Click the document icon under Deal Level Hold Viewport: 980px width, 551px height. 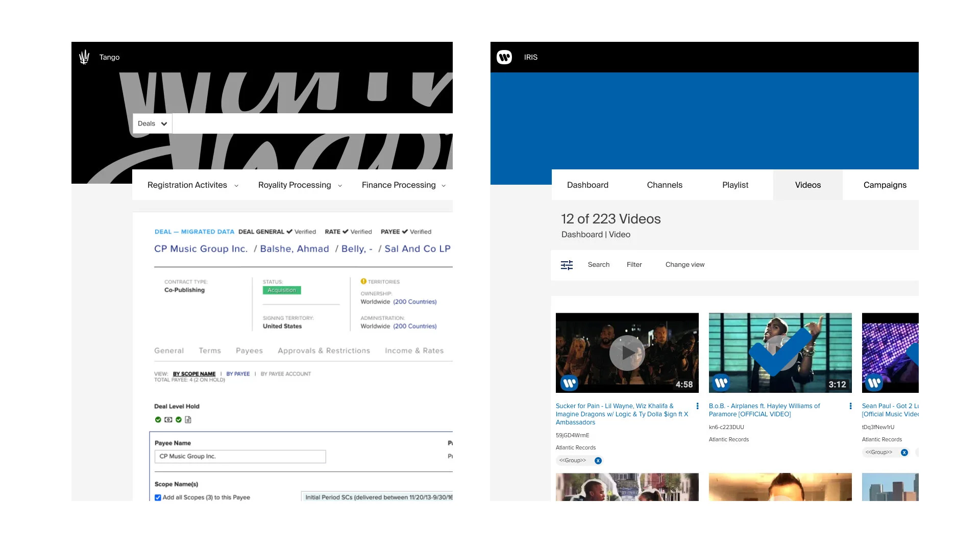(188, 420)
